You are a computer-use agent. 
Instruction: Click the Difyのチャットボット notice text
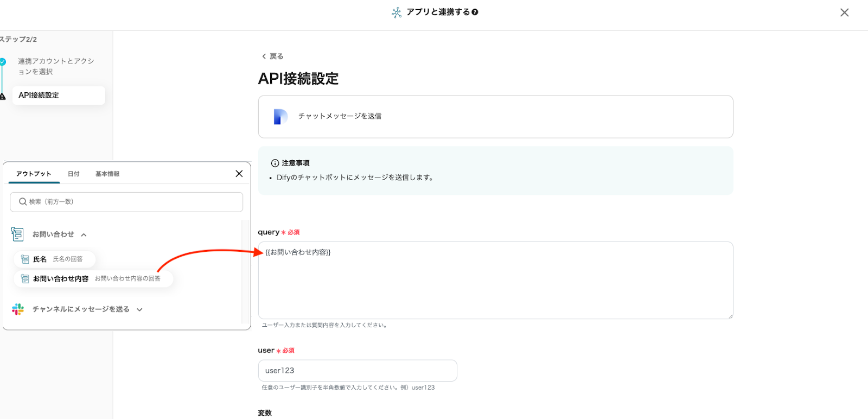pyautogui.click(x=355, y=177)
